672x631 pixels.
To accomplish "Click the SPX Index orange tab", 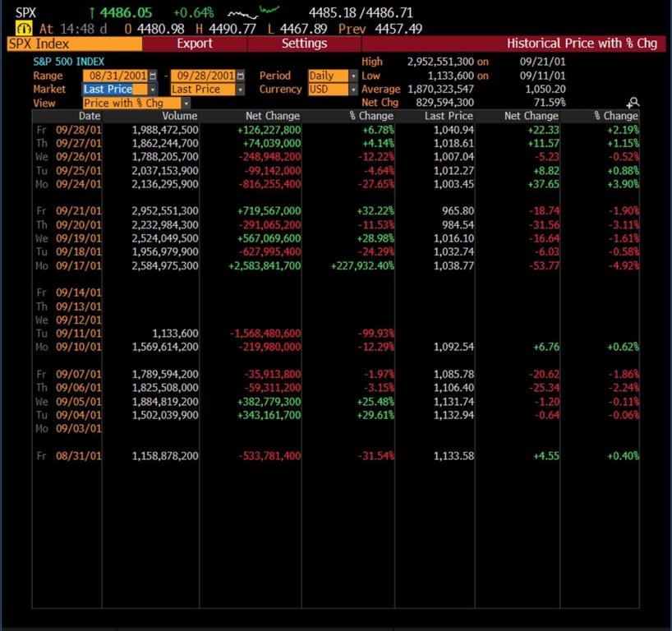I will [75, 44].
